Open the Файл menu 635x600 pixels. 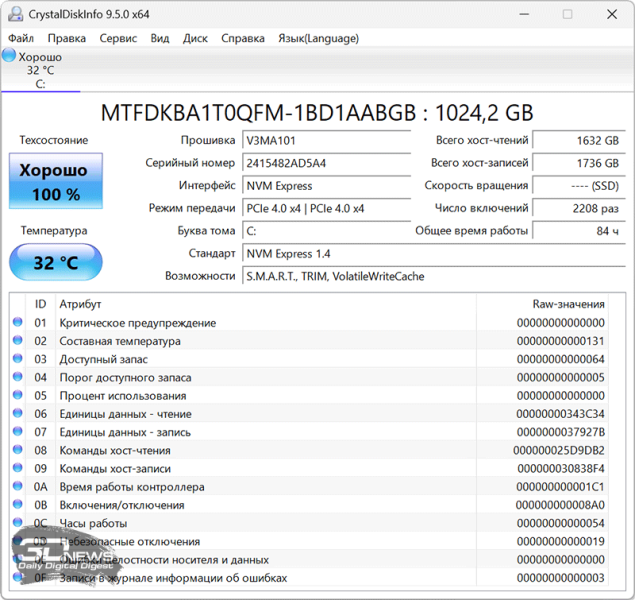(x=20, y=38)
